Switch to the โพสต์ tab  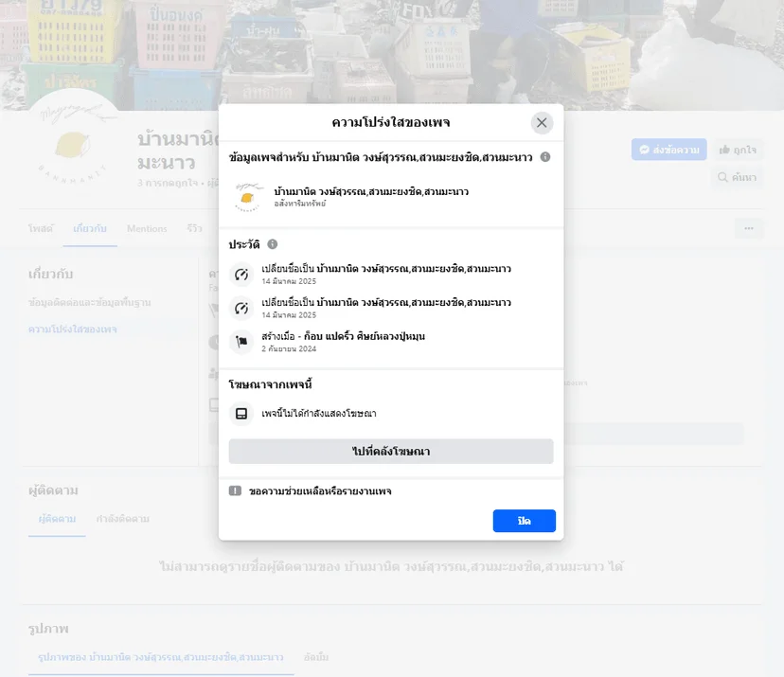click(x=41, y=228)
